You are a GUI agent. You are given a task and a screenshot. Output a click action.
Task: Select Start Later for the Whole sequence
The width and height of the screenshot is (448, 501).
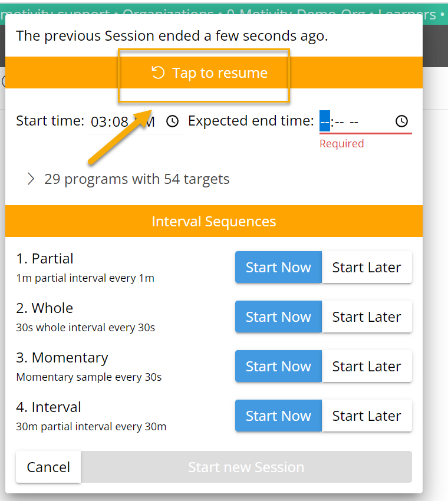coord(367,317)
